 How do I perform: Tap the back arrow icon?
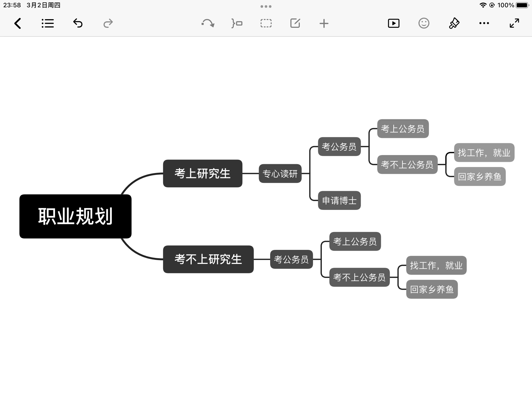click(x=18, y=23)
